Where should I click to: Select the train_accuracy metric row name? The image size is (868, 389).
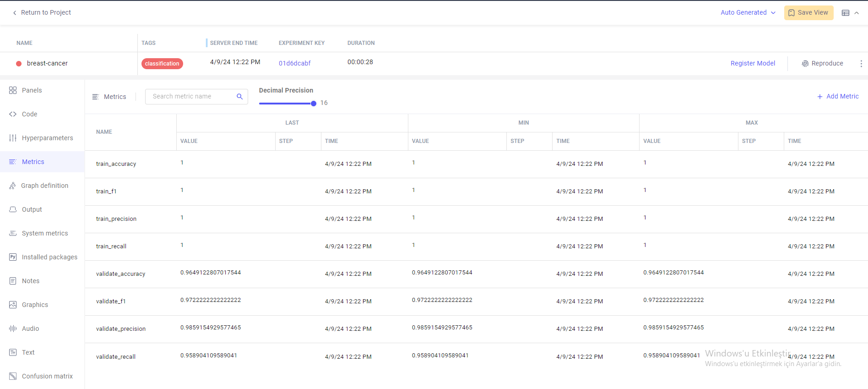click(116, 164)
